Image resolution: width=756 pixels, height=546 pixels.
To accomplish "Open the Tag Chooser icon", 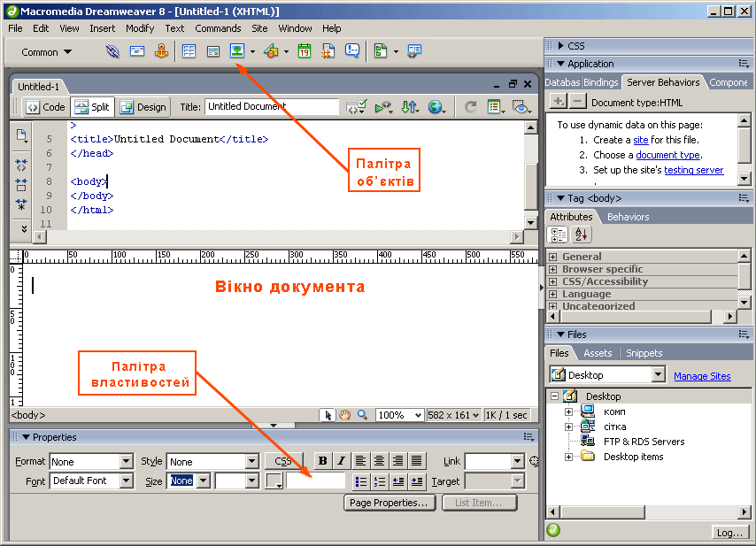I will point(413,51).
